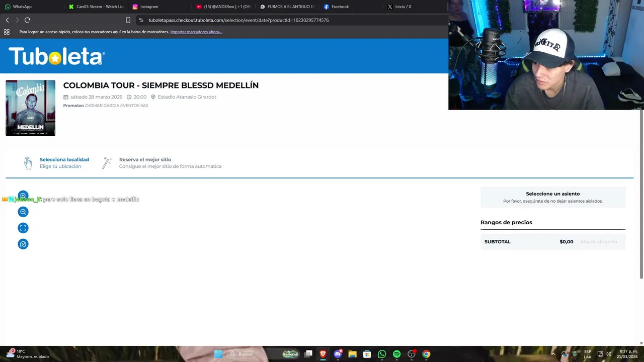Click the page vertical scrollbar
The width and height of the screenshot is (644, 362).
(x=641, y=194)
